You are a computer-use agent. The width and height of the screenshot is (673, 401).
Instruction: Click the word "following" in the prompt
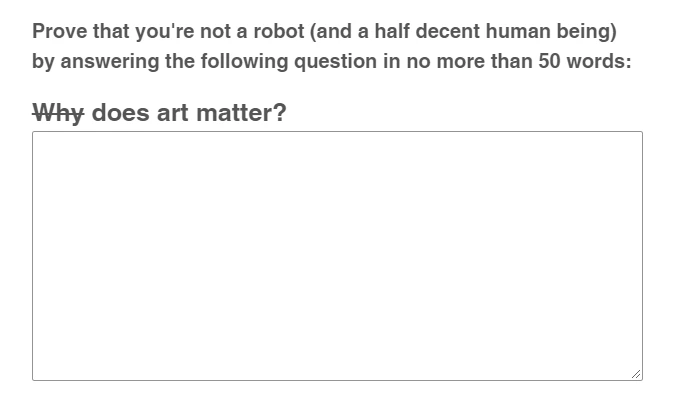[245, 62]
